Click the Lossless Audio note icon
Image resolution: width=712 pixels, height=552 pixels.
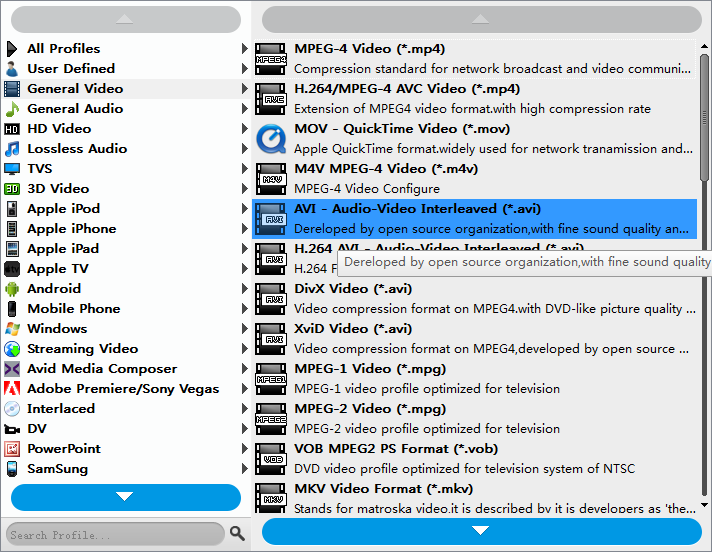point(12,149)
